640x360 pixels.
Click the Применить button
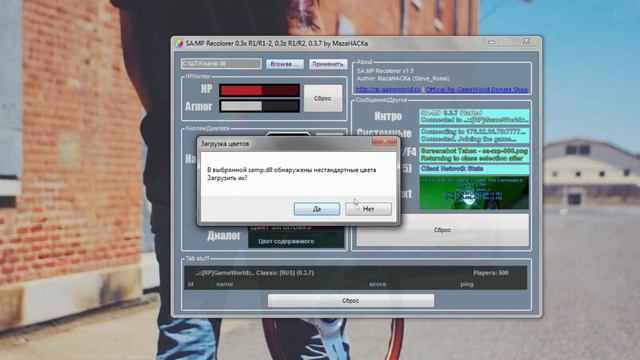pos(328,64)
